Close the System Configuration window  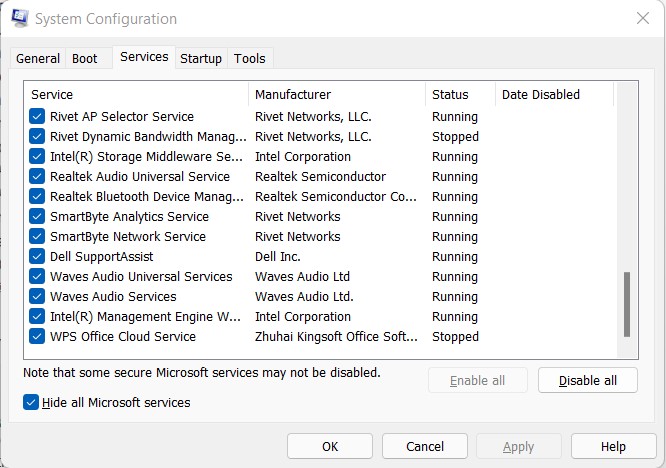[x=643, y=18]
